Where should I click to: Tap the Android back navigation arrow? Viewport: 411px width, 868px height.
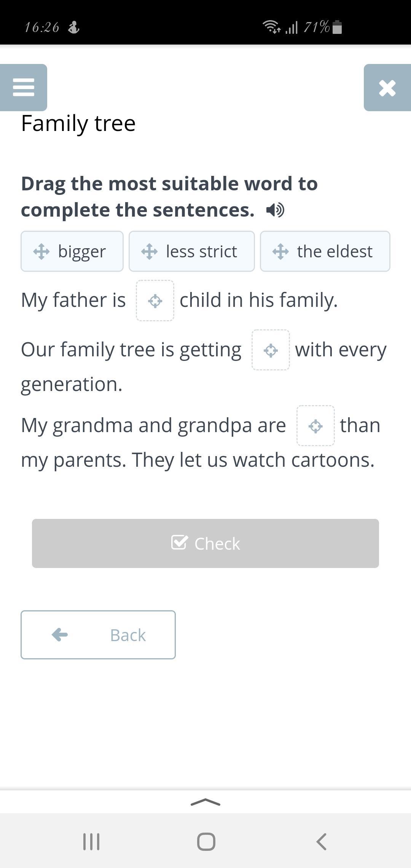click(x=322, y=841)
